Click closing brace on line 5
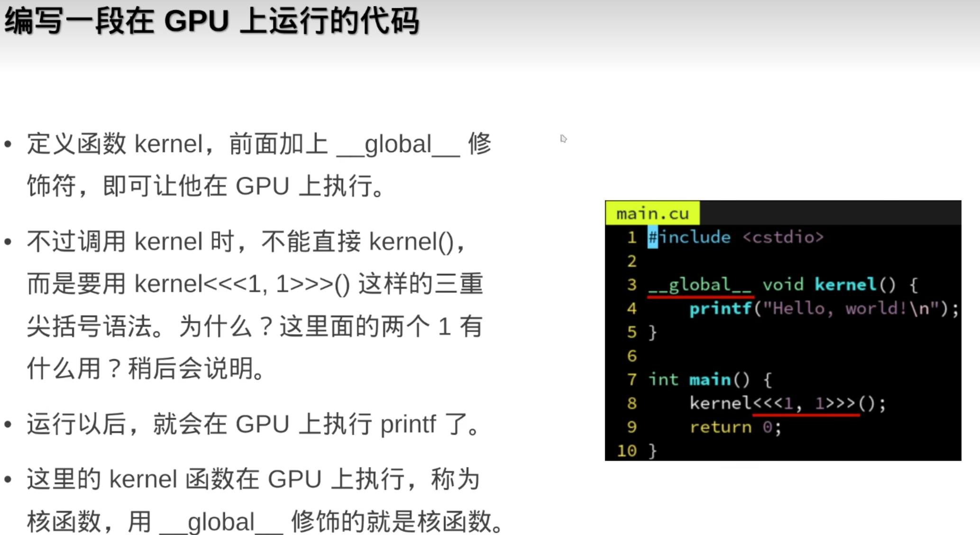Viewport: 980px width, 535px height. pyautogui.click(x=653, y=332)
